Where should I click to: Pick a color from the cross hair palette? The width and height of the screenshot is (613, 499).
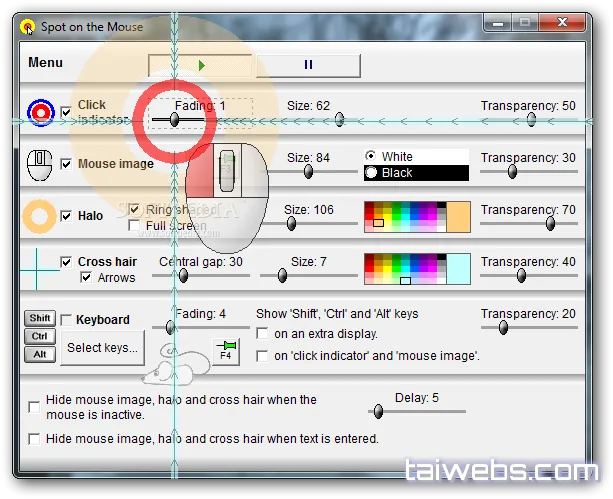[405, 269]
